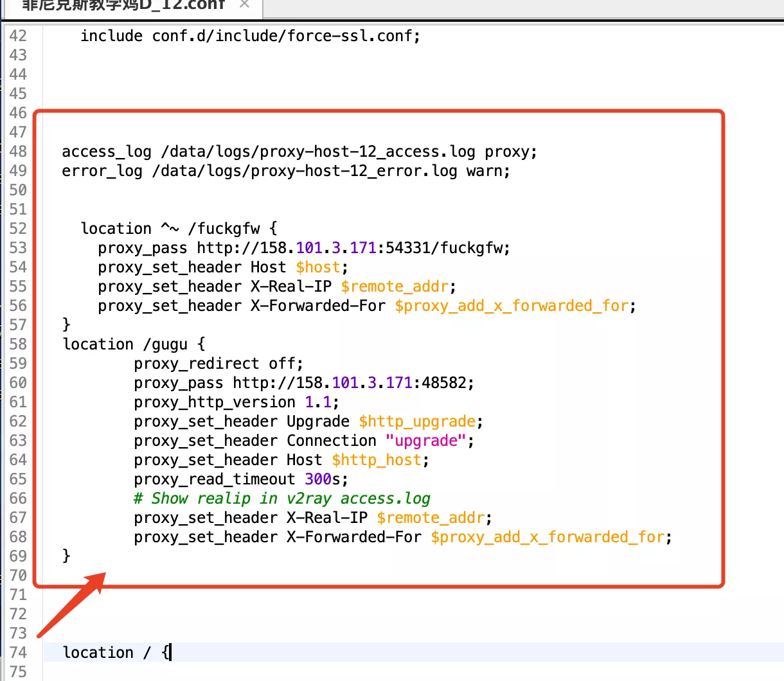784x681 pixels.
Task: Click the proxy_pass URL with port 54331
Action: [x=352, y=248]
